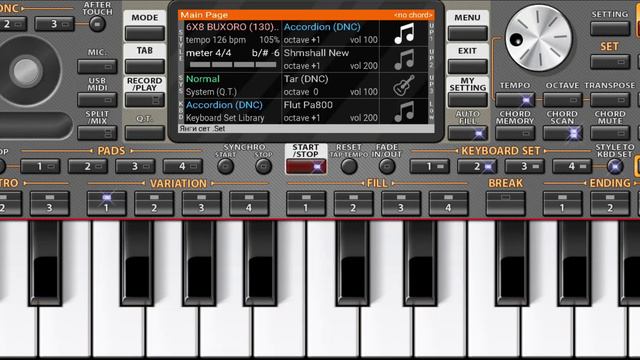This screenshot has width=640, height=360.
Task: Click the value dial knob
Action: pos(538,38)
